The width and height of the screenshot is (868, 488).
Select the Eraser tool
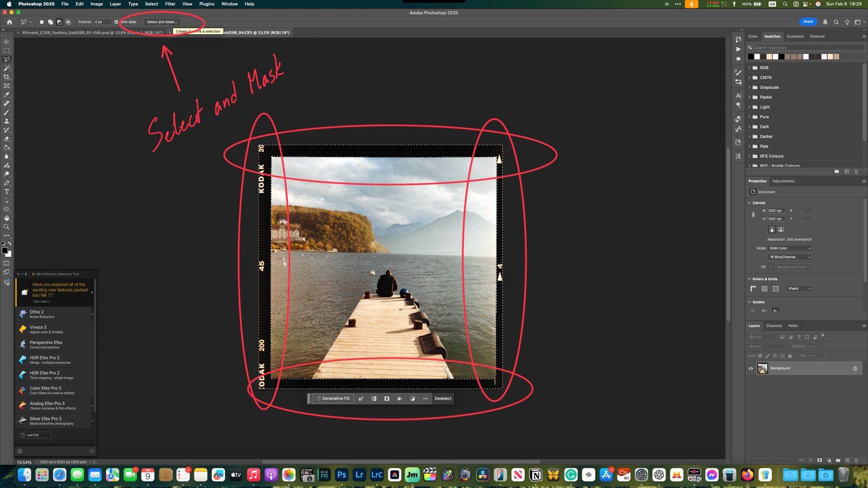point(6,139)
